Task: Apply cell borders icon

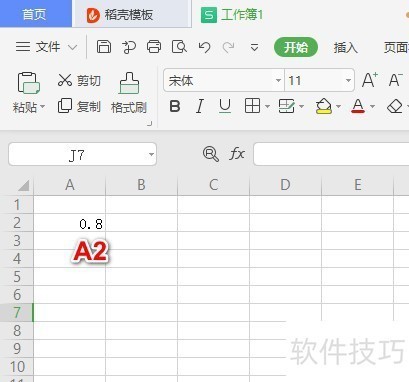Action: [x=252, y=106]
